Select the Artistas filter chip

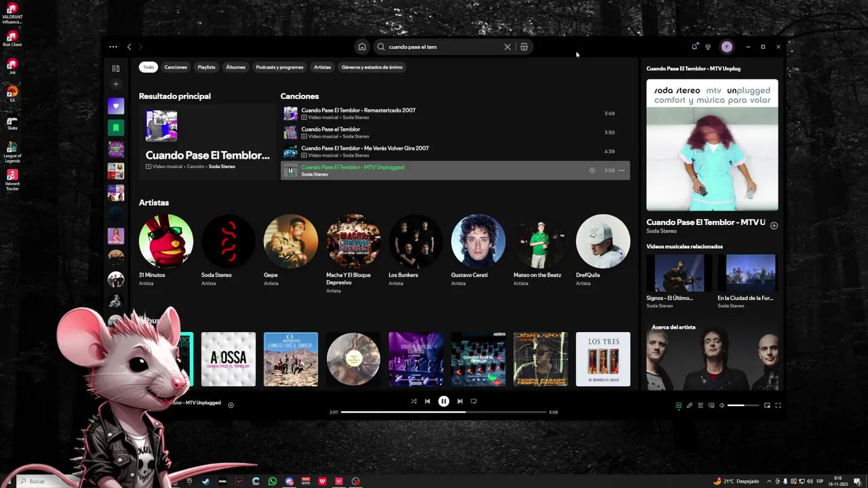click(x=322, y=67)
